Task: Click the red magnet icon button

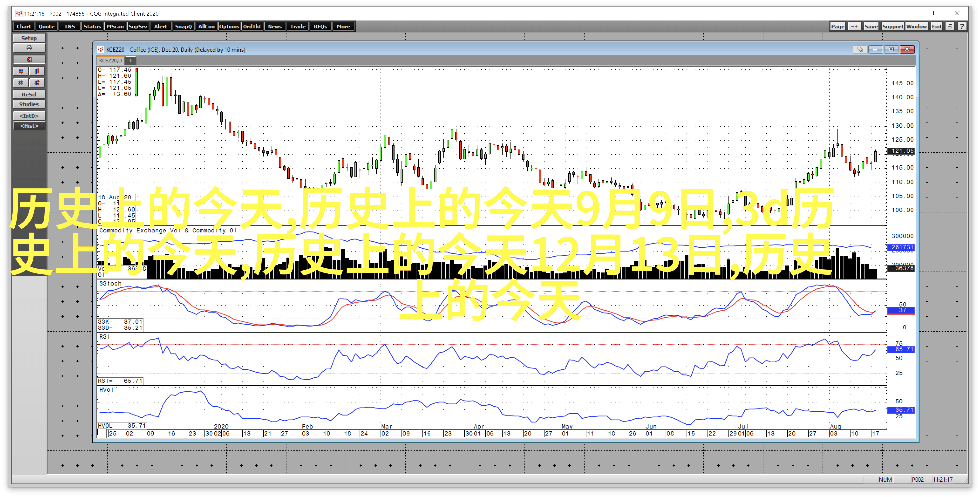Action: tap(29, 60)
